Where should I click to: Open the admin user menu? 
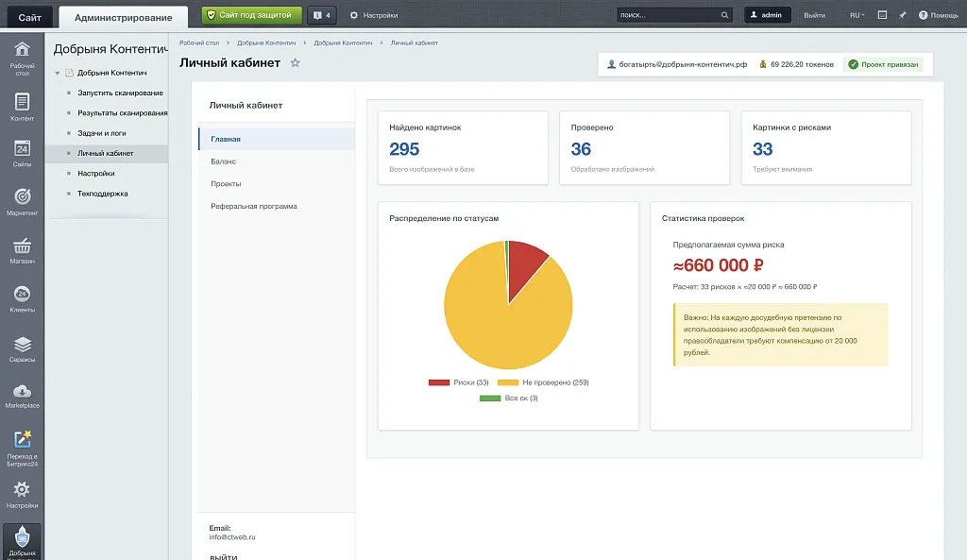click(767, 15)
